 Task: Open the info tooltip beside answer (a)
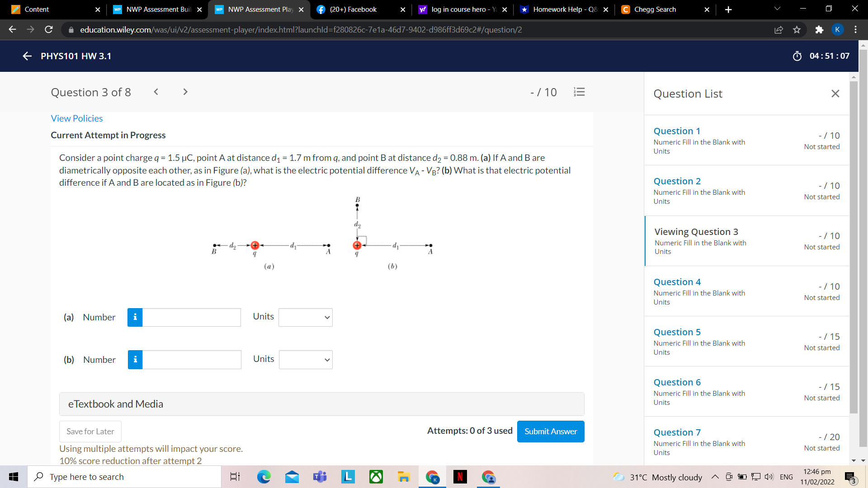[x=134, y=317]
